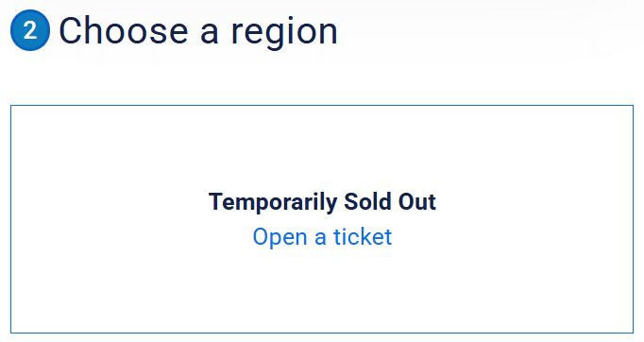The height and width of the screenshot is (342, 644).
Task: Click the word 'Open' in the blue link
Action: click(x=280, y=237)
